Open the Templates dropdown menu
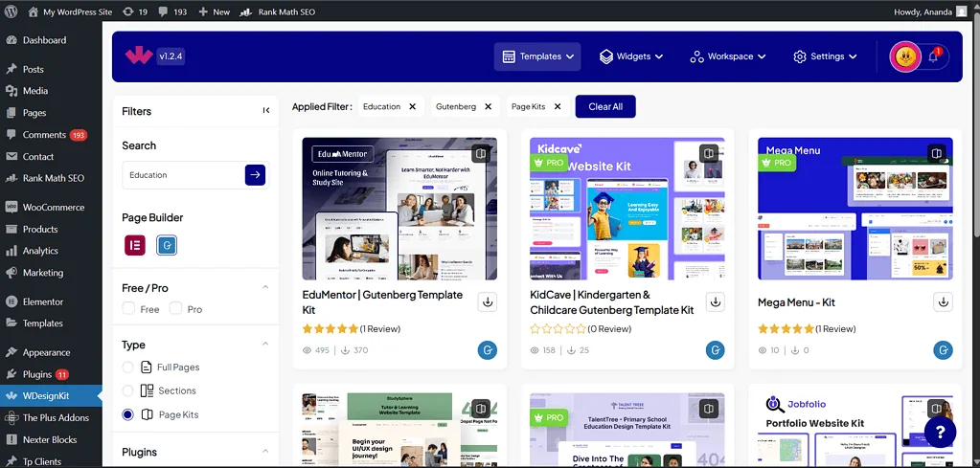Viewport: 980px width, 468px height. (x=538, y=56)
